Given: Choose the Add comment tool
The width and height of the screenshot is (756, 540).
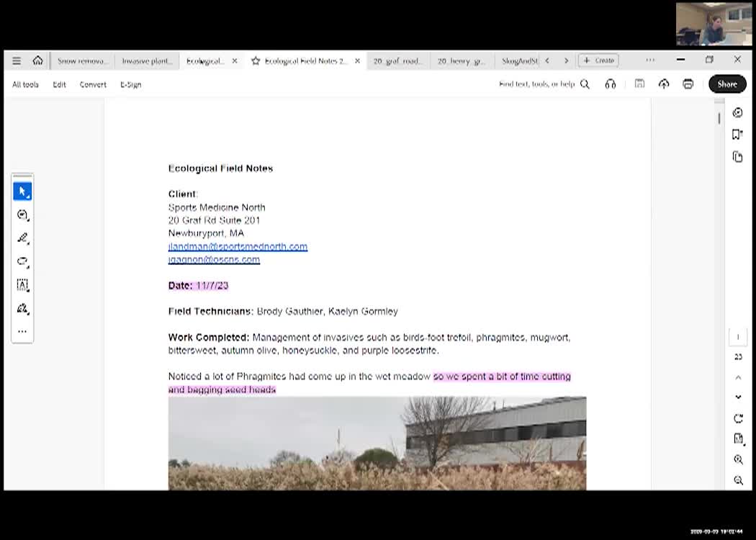Looking at the screenshot, I should [x=22, y=215].
